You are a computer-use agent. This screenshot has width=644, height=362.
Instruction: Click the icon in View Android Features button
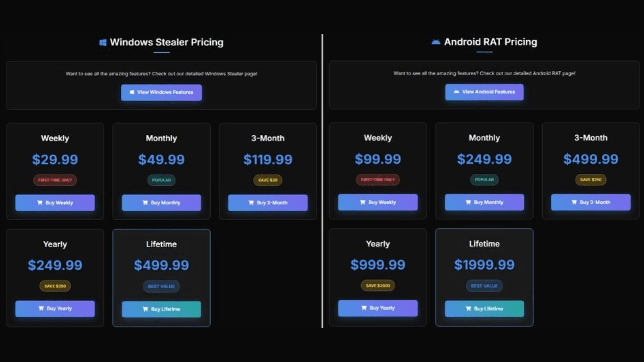(456, 92)
